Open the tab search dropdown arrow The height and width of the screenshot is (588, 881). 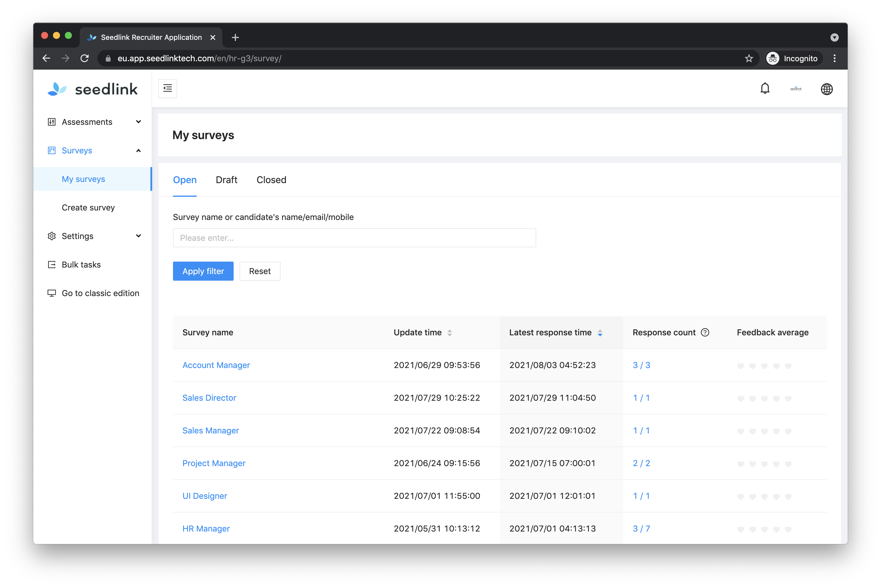point(835,37)
